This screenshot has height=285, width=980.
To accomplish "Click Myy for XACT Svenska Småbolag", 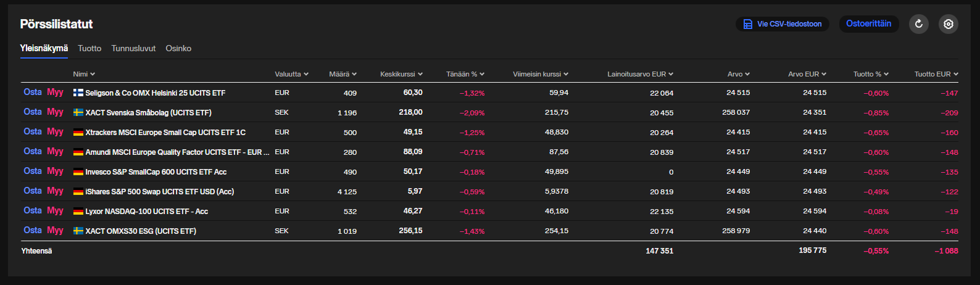I will pos(56,112).
